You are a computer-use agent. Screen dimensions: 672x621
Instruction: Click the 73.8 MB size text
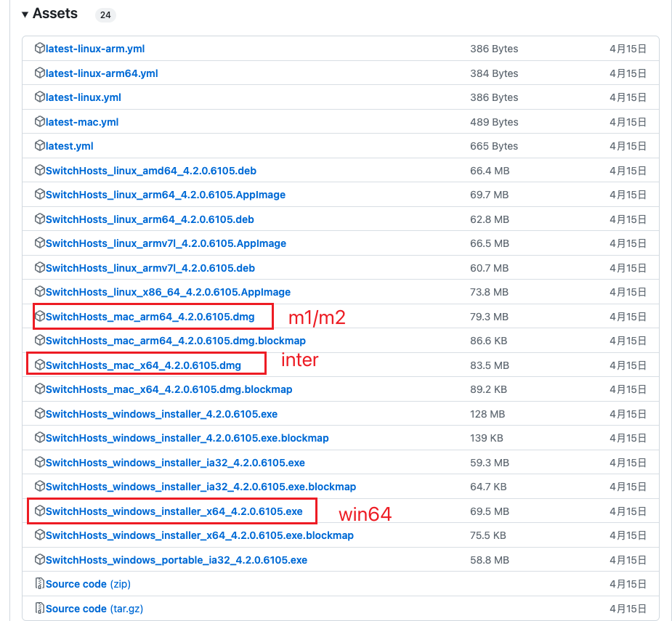(x=489, y=292)
